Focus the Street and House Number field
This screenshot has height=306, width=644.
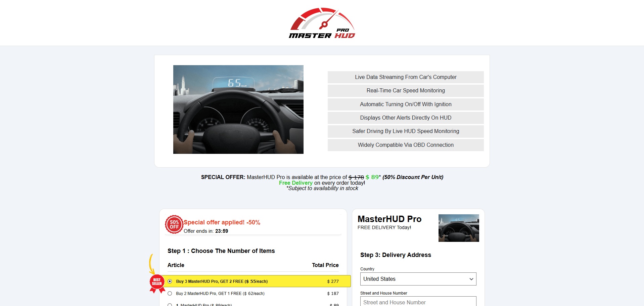tap(418, 302)
